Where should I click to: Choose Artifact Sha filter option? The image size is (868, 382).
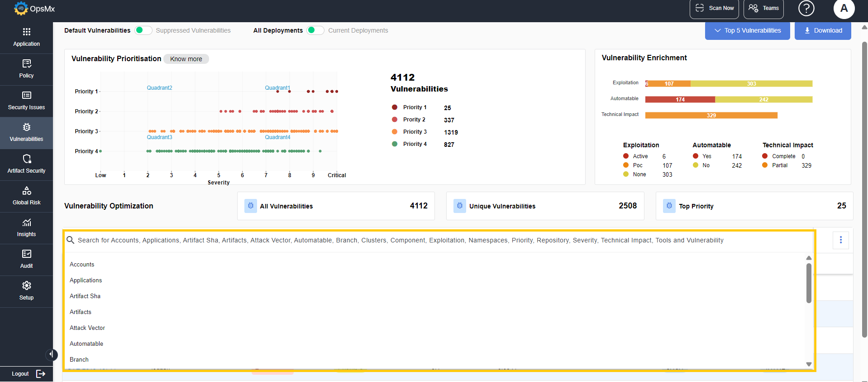click(x=85, y=296)
